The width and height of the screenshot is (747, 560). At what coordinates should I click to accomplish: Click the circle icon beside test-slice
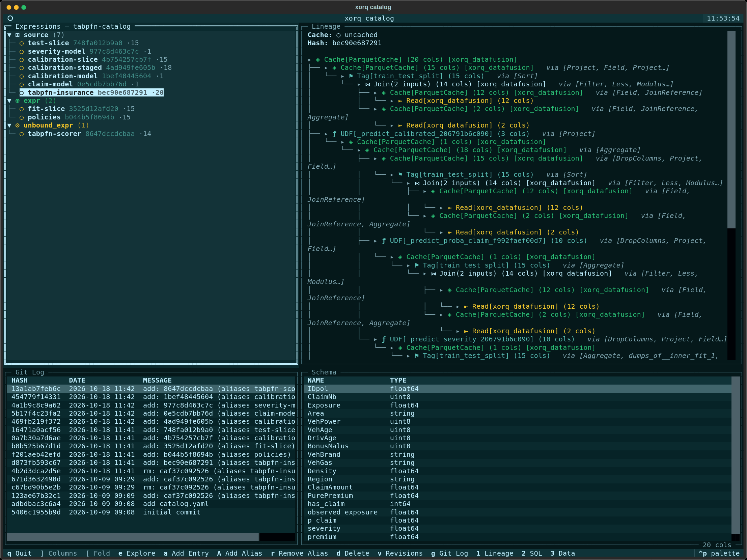(22, 43)
